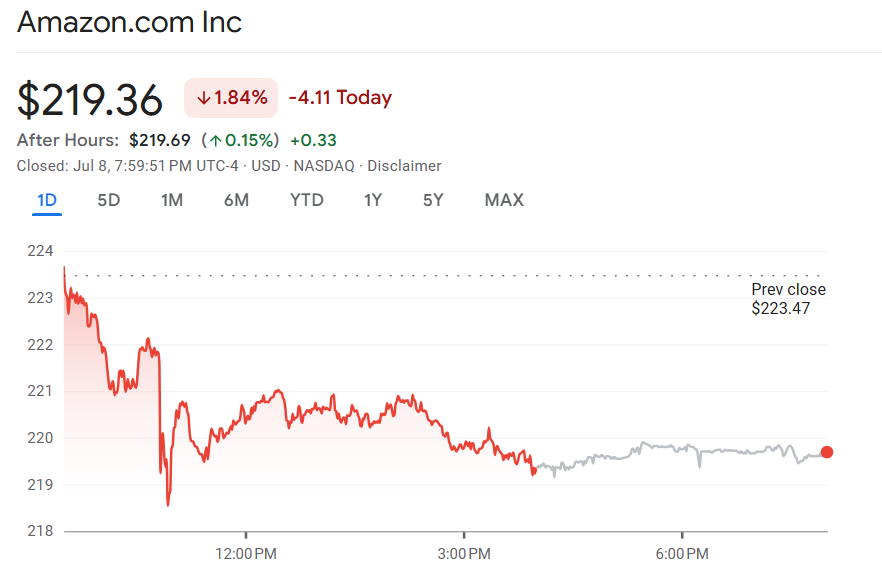Click the red endpoint dot on the chart
This screenshot has width=882, height=575.
(826, 452)
